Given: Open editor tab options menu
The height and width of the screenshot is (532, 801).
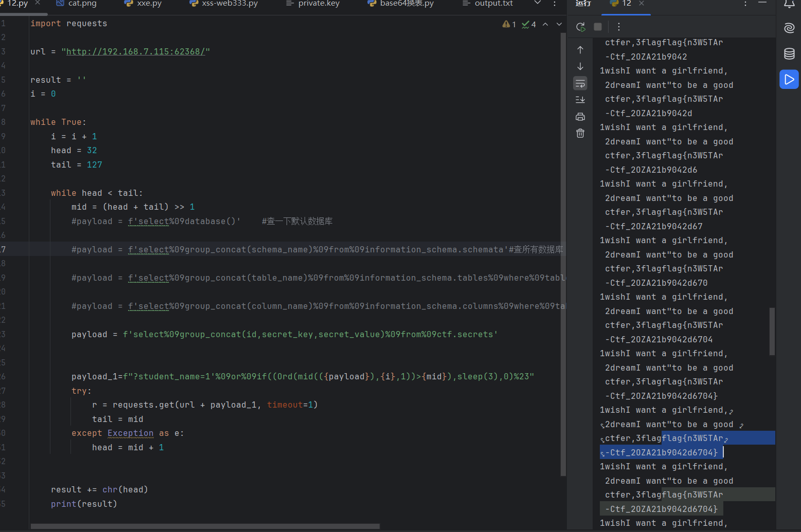Looking at the screenshot, I should coord(554,4).
